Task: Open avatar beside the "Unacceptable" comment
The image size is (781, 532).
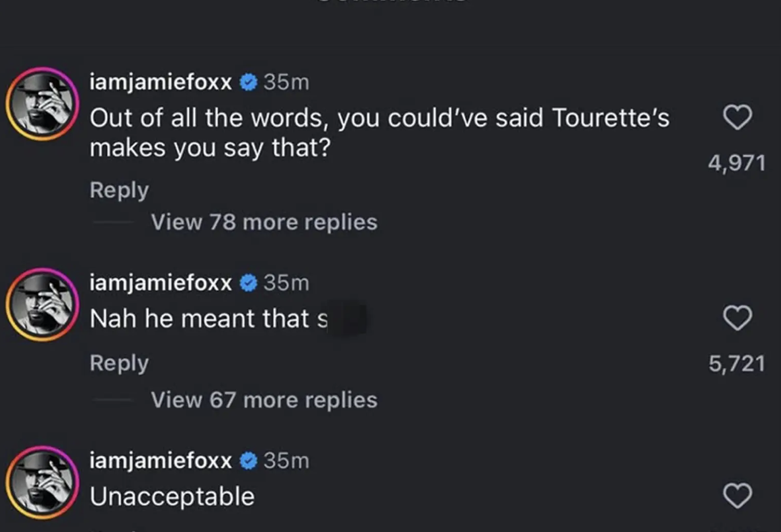Action: click(x=42, y=482)
